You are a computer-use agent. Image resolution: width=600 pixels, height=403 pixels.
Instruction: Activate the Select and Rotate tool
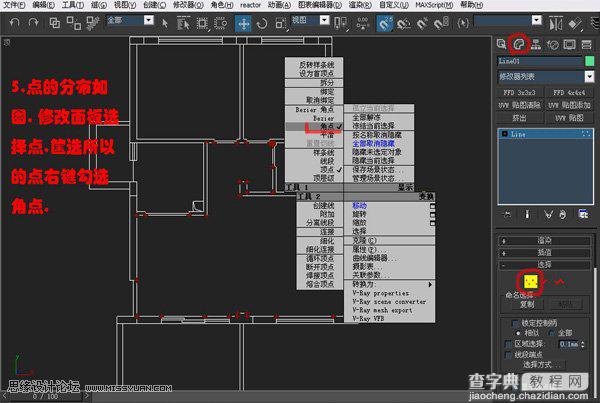[262, 24]
